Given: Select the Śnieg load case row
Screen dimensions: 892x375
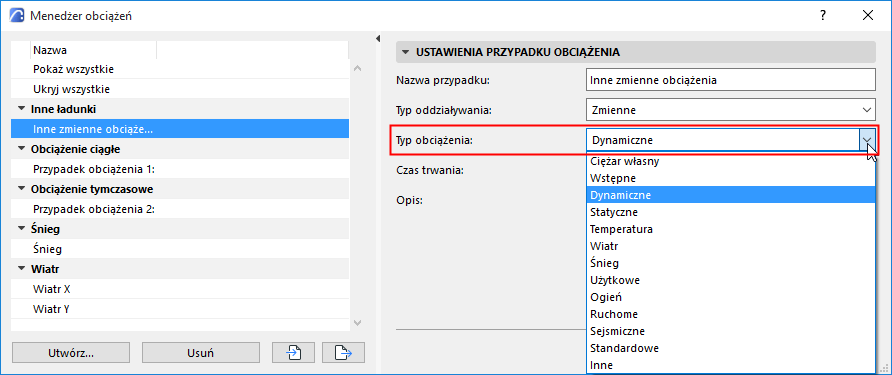Looking at the screenshot, I should 180,249.
